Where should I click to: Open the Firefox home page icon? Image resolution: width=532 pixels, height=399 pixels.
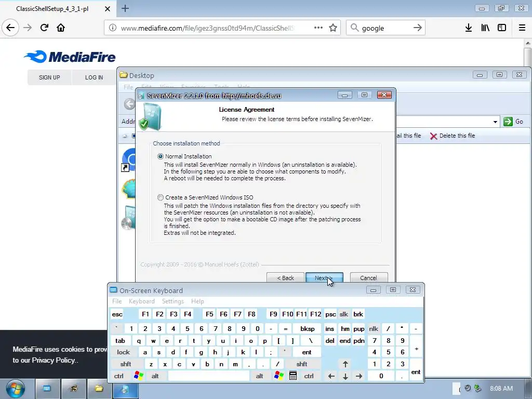point(61,28)
